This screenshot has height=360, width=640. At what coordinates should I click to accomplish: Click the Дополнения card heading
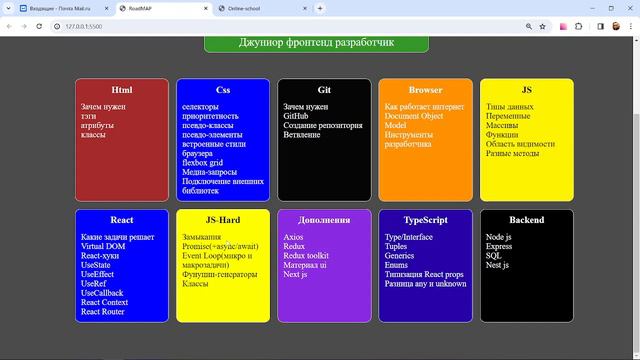point(324,220)
